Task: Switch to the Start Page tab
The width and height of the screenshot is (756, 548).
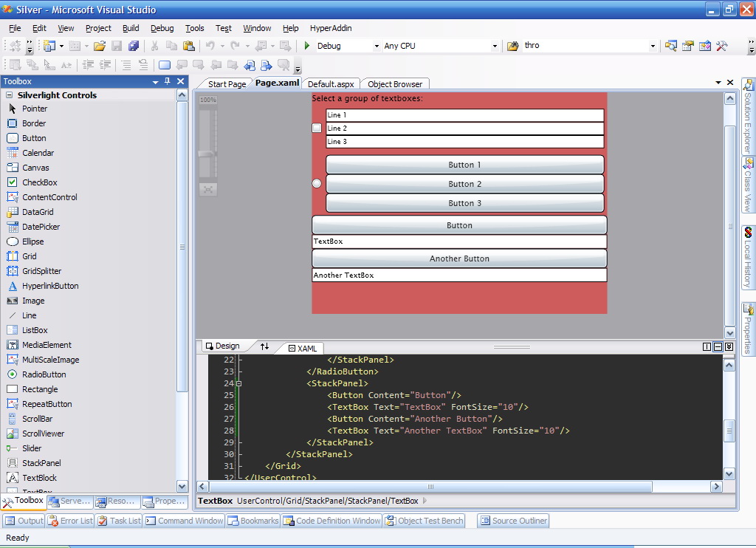Action: 227,84
